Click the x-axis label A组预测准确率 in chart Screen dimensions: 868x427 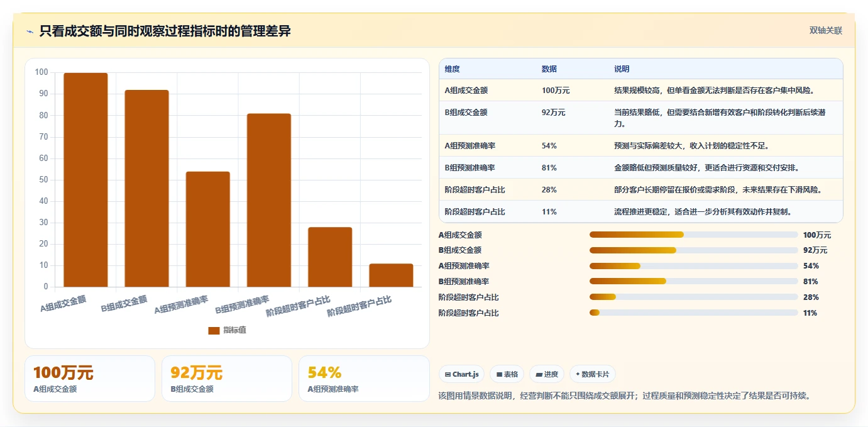[182, 305]
